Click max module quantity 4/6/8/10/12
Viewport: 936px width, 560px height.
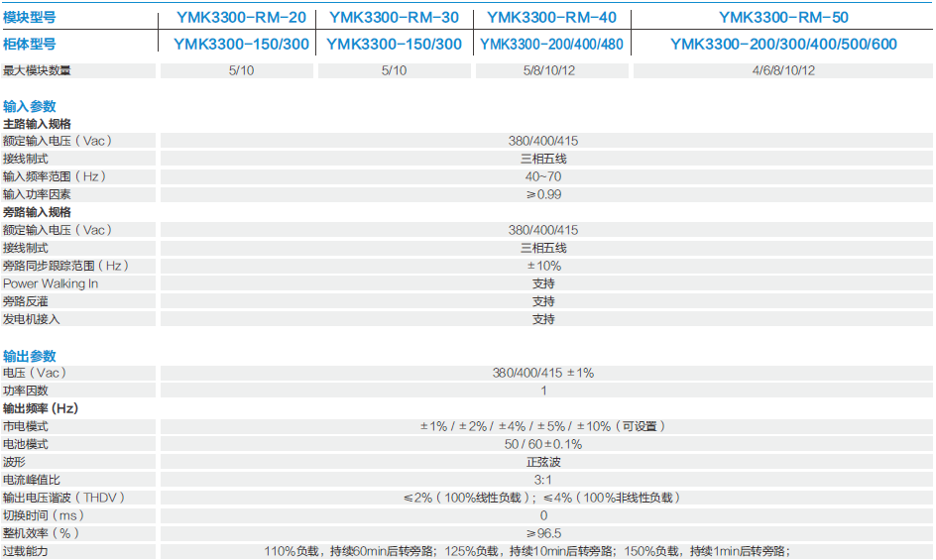coord(783,70)
